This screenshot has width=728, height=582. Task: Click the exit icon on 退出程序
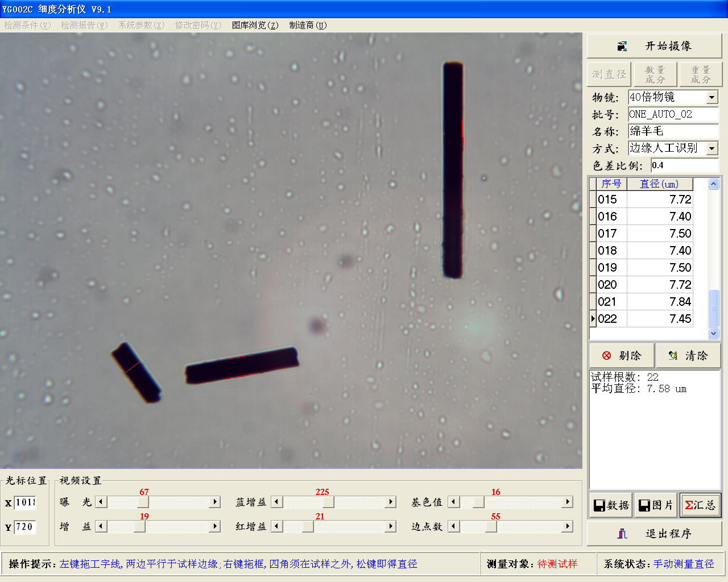pyautogui.click(x=622, y=534)
